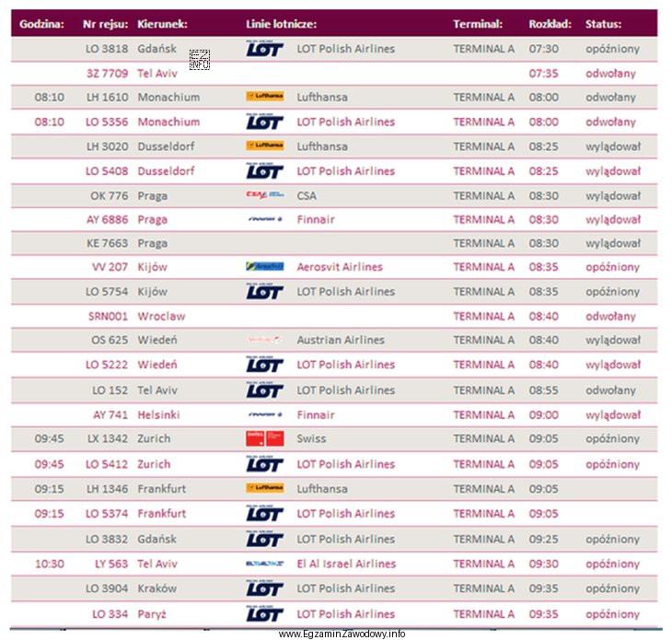Select flight number LO 334 to Paryż

click(110, 614)
